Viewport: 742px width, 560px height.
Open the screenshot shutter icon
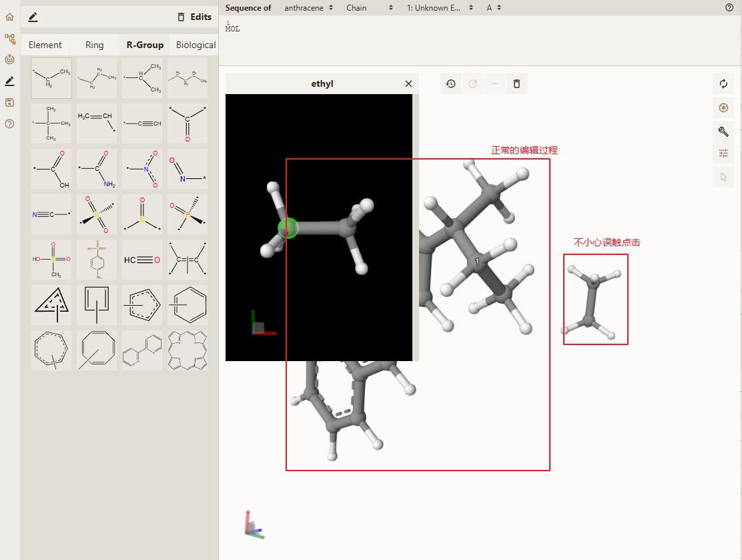pyautogui.click(x=723, y=108)
